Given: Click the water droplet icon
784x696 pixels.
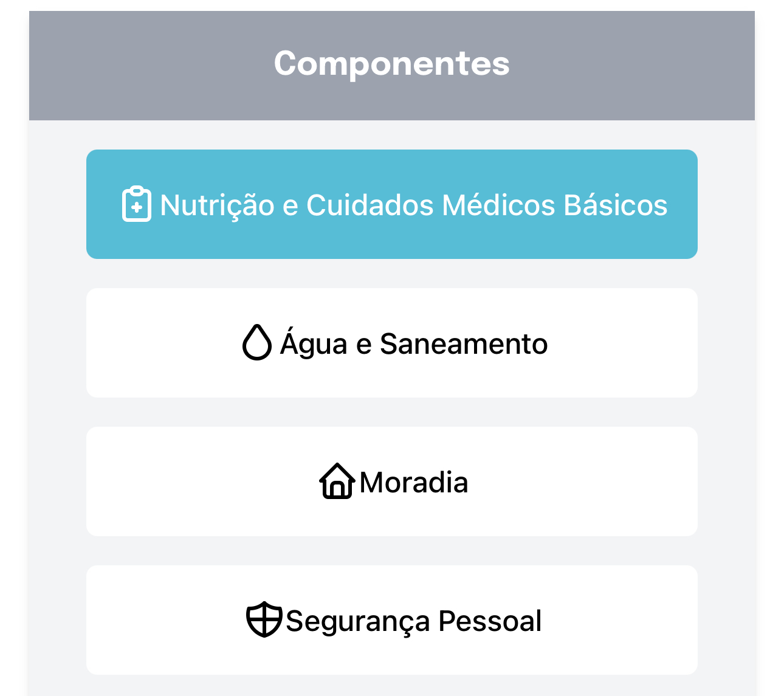Looking at the screenshot, I should (x=257, y=342).
